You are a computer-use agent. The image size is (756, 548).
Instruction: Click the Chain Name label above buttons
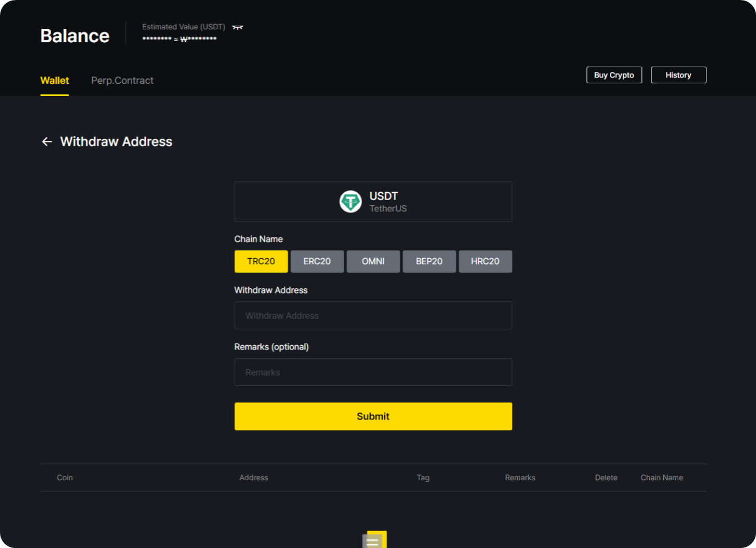click(x=259, y=239)
